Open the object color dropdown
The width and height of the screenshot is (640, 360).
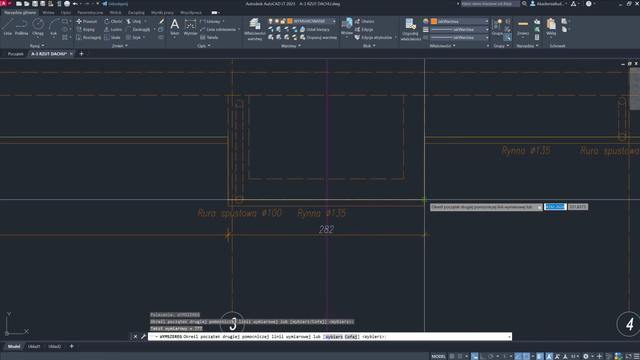[x=460, y=21]
